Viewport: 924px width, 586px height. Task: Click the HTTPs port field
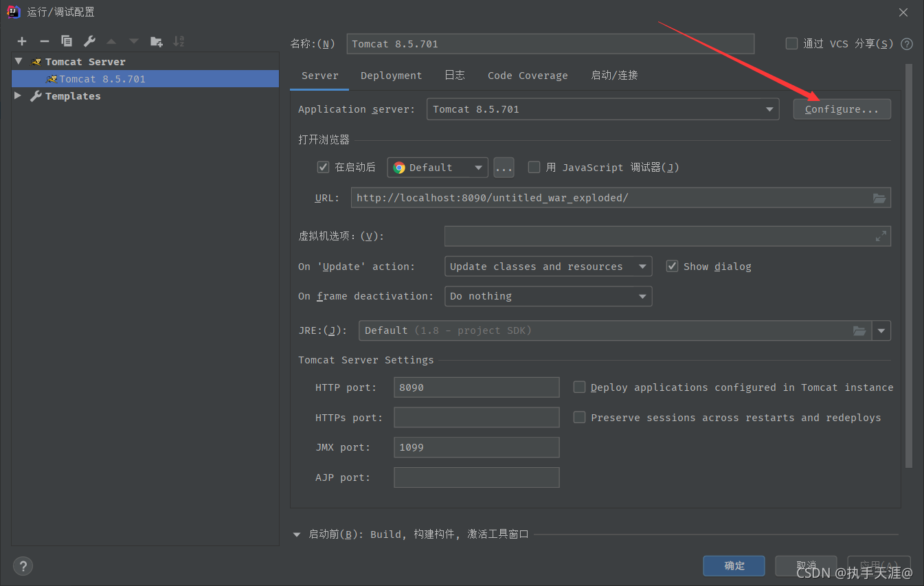pos(477,418)
